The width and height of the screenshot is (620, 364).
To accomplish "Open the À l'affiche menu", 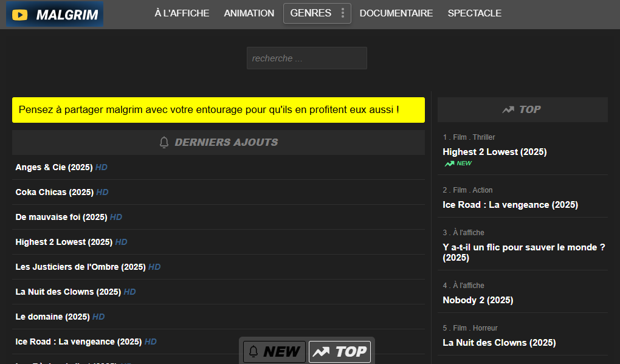I will (182, 13).
